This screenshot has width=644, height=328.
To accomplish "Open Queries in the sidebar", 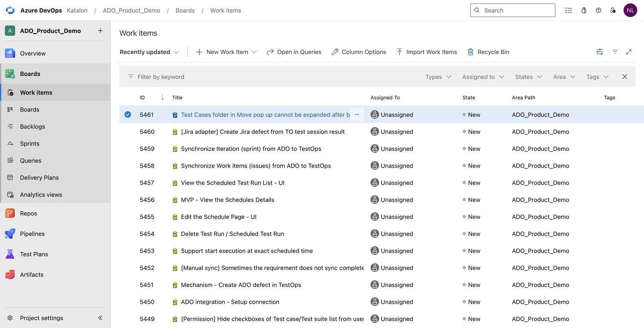I will (x=31, y=160).
